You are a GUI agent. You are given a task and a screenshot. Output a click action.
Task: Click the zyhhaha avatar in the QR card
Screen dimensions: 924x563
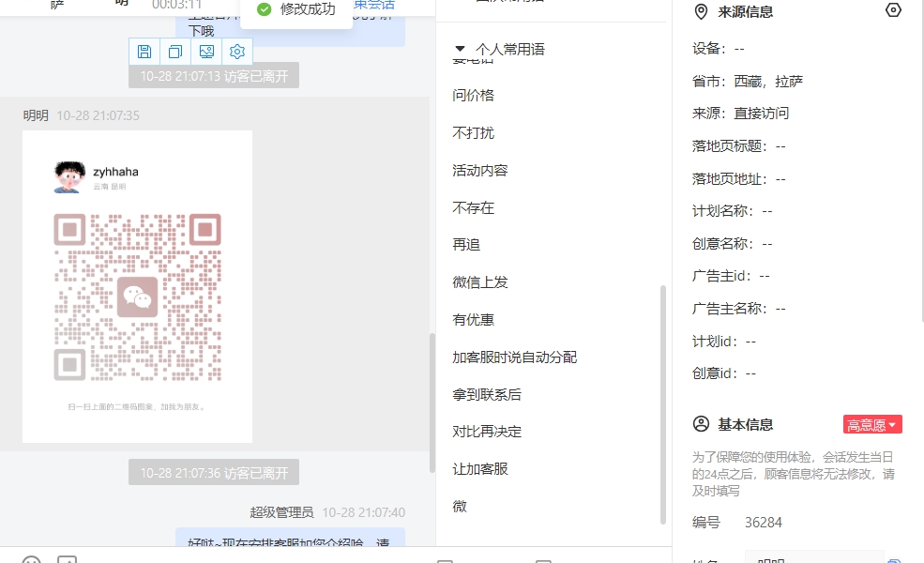coord(69,176)
